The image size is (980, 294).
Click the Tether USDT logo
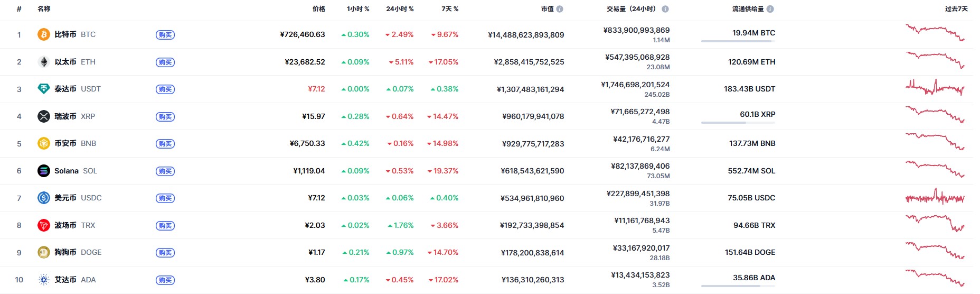[x=44, y=89]
